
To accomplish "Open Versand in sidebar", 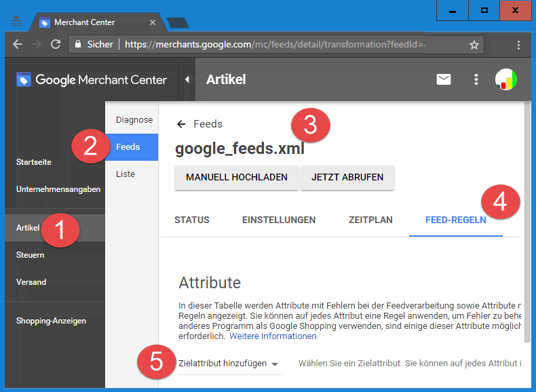I will click(x=31, y=282).
